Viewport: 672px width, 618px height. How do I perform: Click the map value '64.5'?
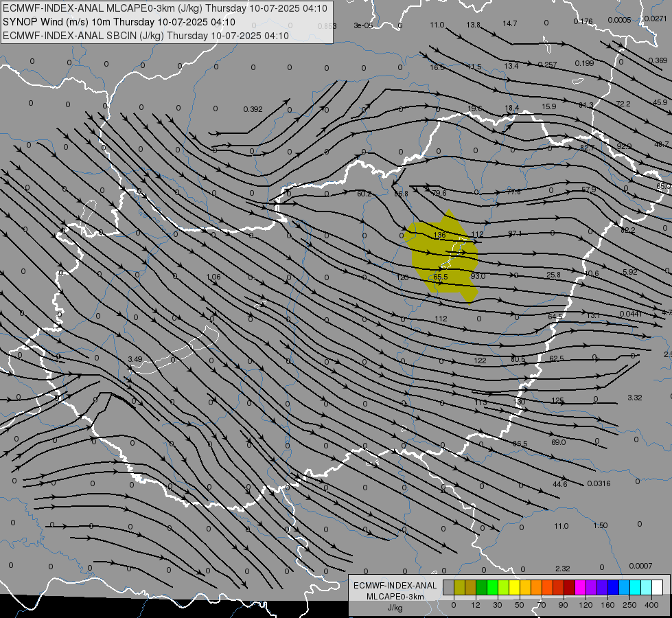[555, 317]
